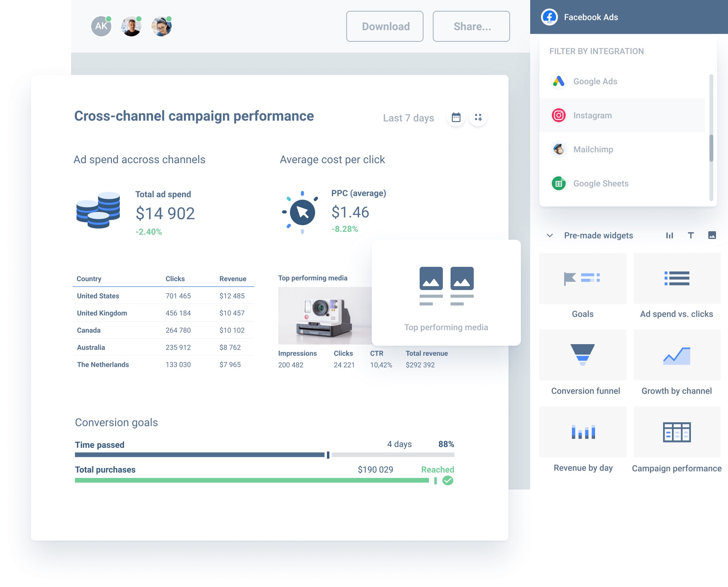Click the 10,42% CTR value
The image size is (728, 587).
point(381,365)
